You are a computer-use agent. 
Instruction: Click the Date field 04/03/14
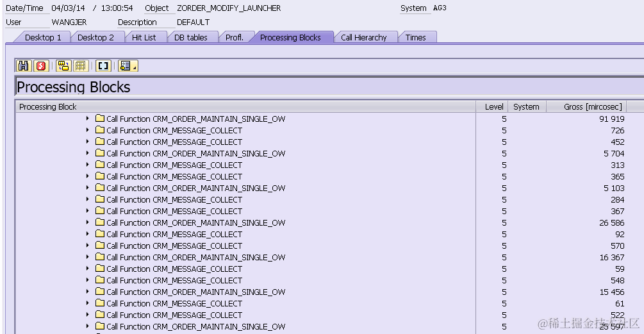pos(68,8)
